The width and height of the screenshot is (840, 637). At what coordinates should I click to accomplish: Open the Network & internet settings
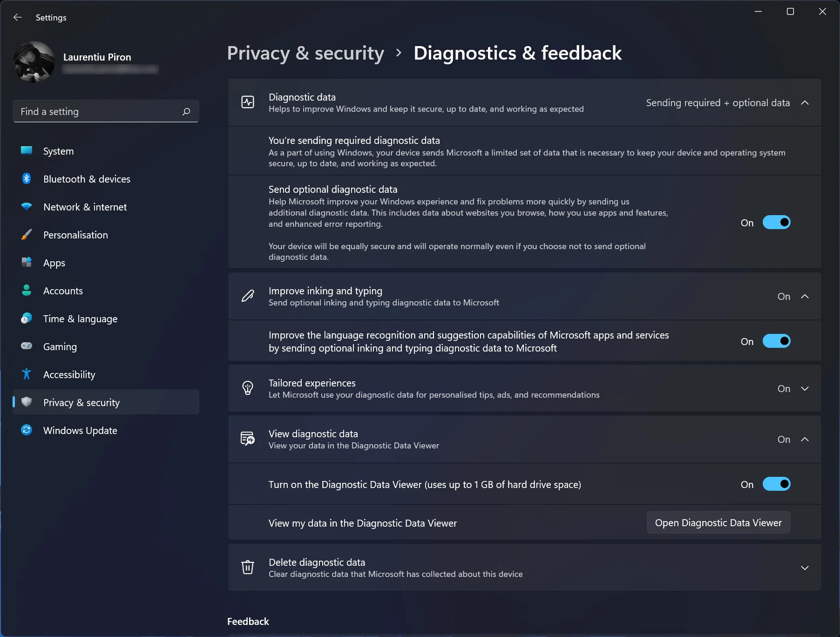(85, 207)
